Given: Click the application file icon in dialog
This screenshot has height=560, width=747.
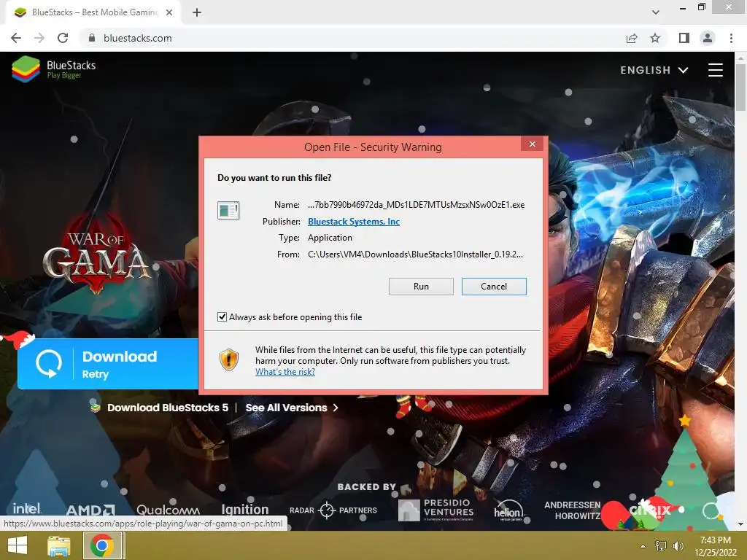Looking at the screenshot, I should pyautogui.click(x=228, y=211).
